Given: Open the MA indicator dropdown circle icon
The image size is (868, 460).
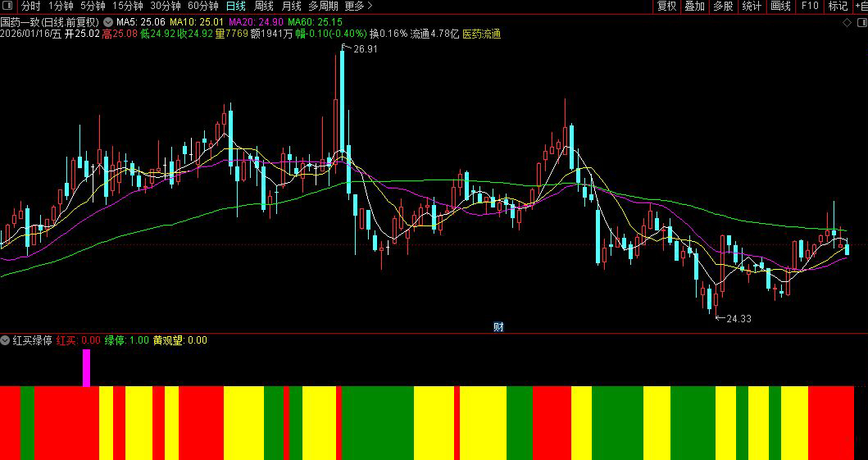Looking at the screenshot, I should click(107, 22).
